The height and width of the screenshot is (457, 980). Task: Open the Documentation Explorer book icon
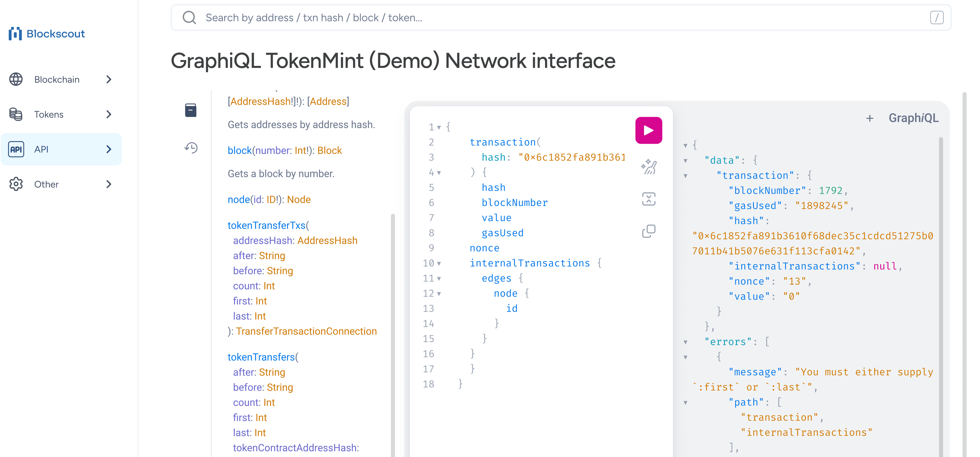coord(191,110)
